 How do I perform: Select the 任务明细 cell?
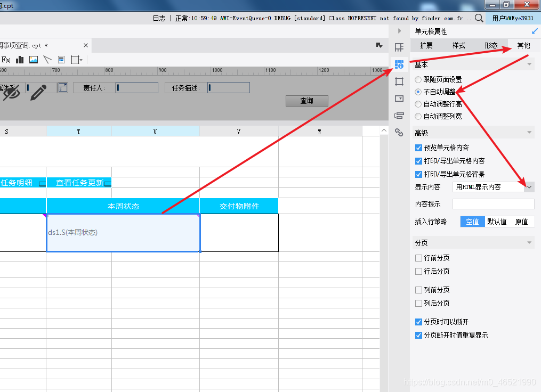pyautogui.click(x=23, y=183)
